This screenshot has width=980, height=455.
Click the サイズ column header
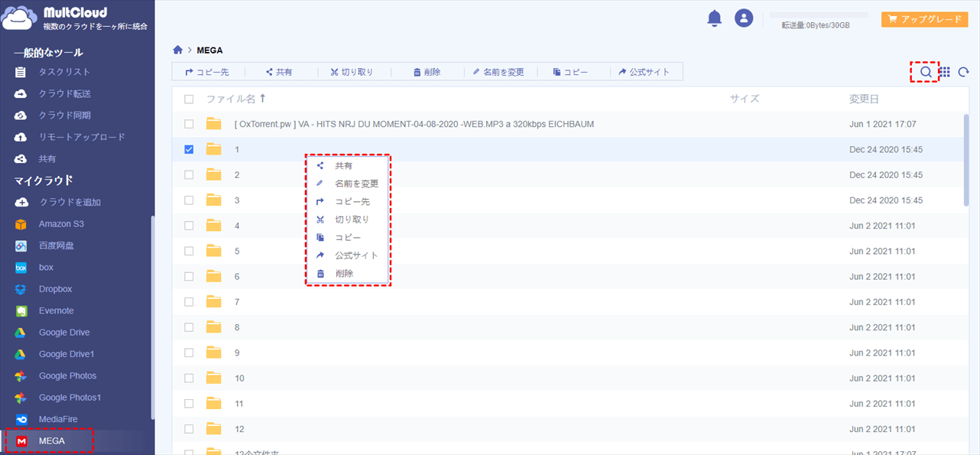click(x=745, y=99)
